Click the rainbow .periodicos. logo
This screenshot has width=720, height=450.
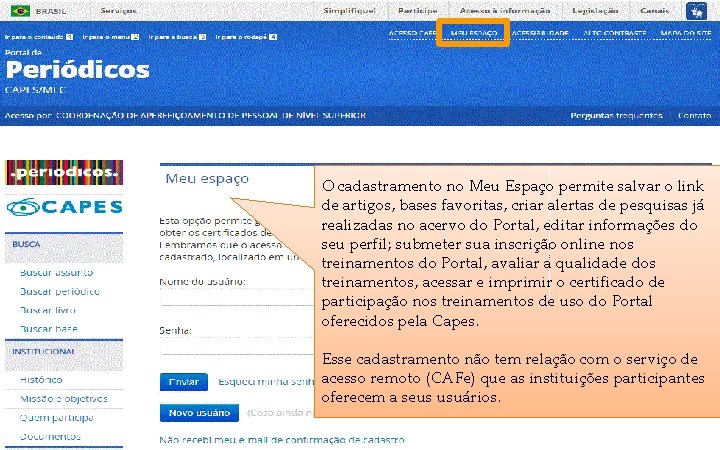click(64, 172)
